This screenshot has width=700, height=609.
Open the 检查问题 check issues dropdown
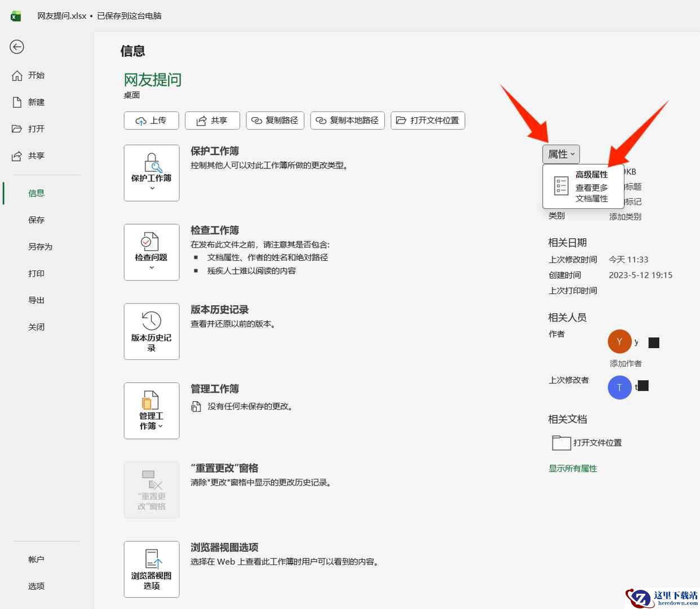tap(152, 252)
